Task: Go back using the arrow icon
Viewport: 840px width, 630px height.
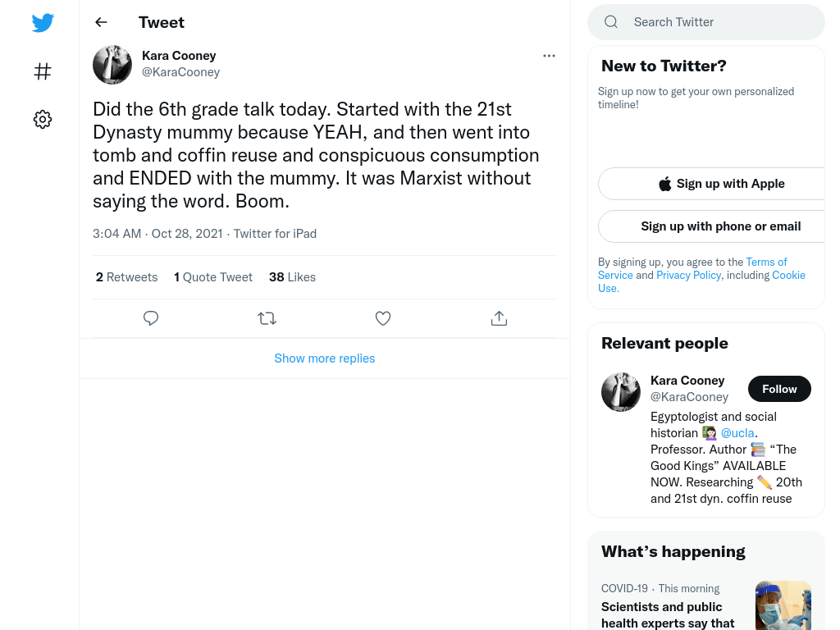Action: tap(101, 22)
